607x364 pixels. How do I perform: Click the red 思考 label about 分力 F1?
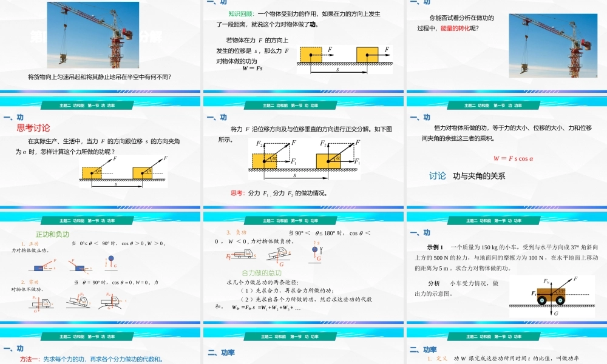point(237,193)
